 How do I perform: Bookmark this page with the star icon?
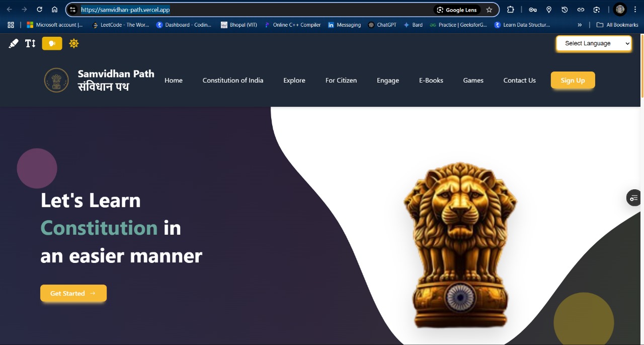click(489, 10)
